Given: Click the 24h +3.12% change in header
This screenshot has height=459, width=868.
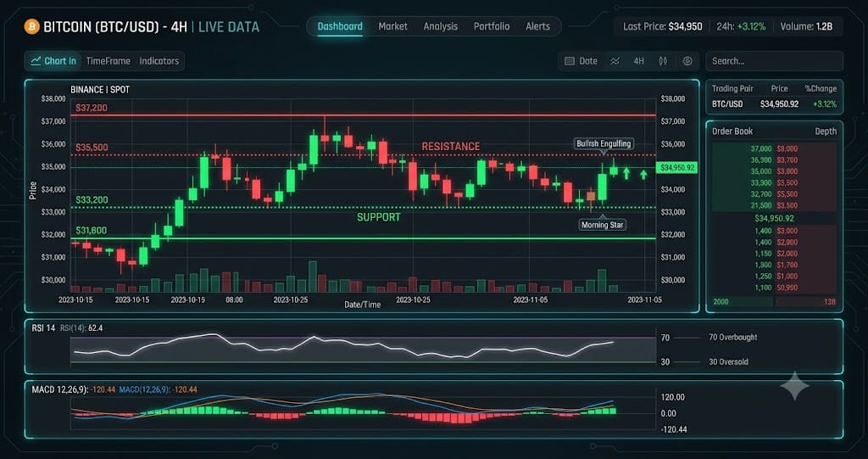Looking at the screenshot, I should tap(741, 26).
